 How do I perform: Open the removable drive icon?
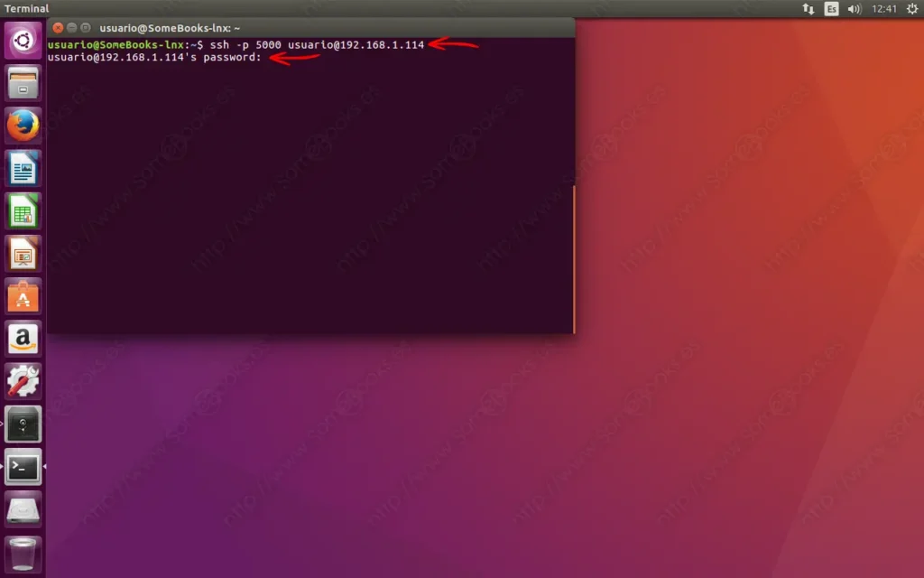tap(23, 509)
